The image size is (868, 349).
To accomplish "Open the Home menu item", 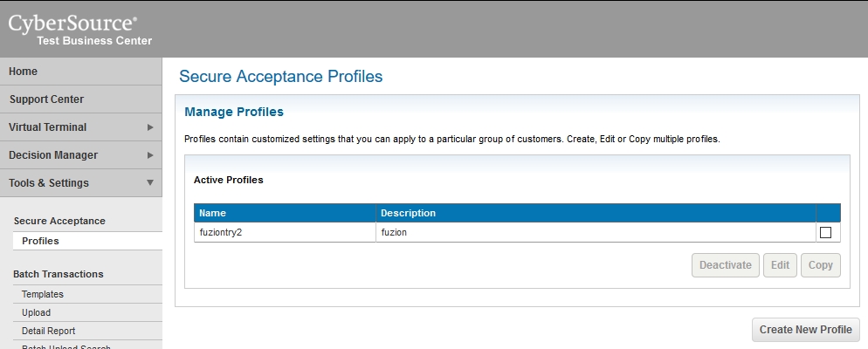I will (x=24, y=72).
